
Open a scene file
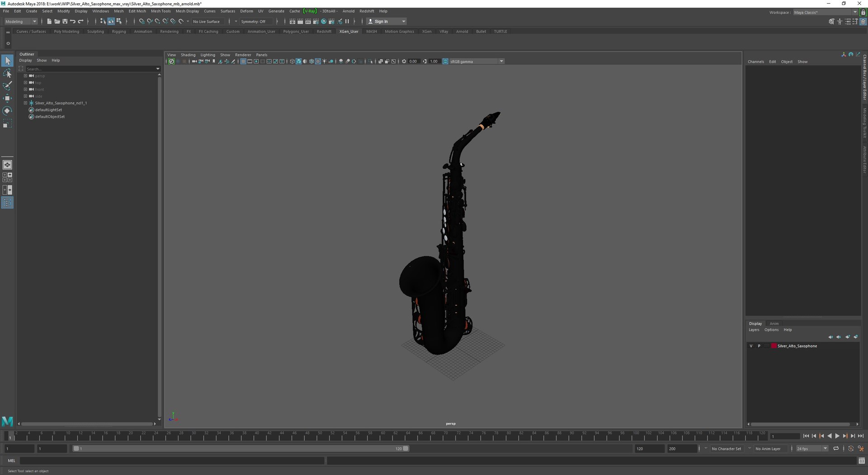tap(57, 21)
